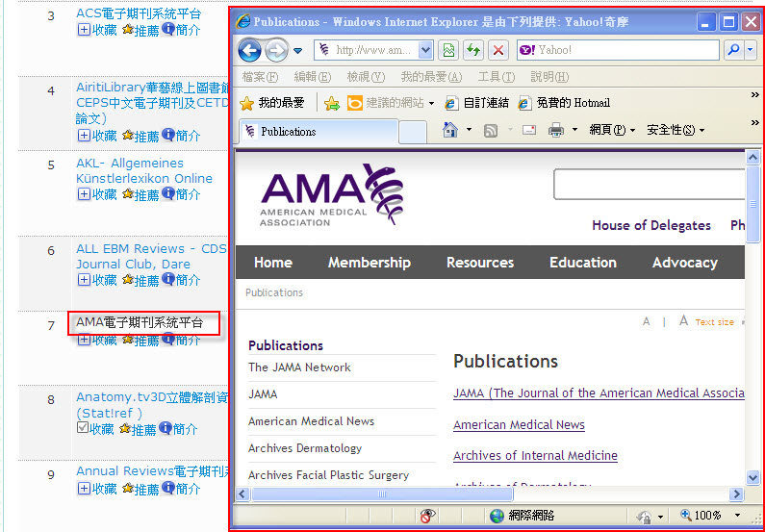Open the Education navigation item
The width and height of the screenshot is (765, 532).
[x=583, y=263]
